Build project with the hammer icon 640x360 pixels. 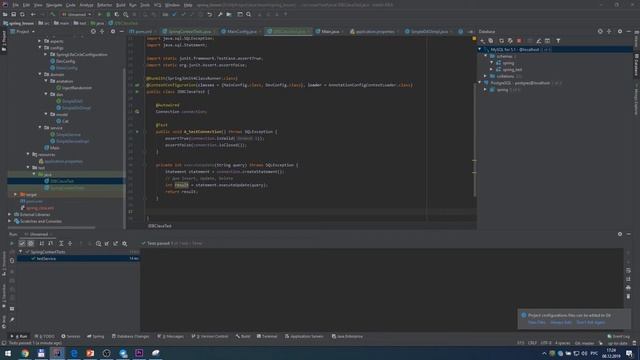53,14
